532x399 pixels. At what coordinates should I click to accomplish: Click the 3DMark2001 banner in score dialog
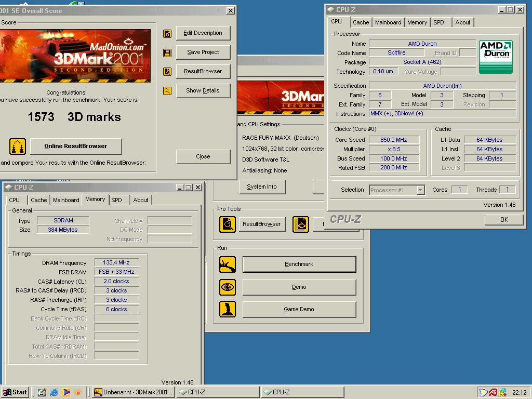pos(75,56)
